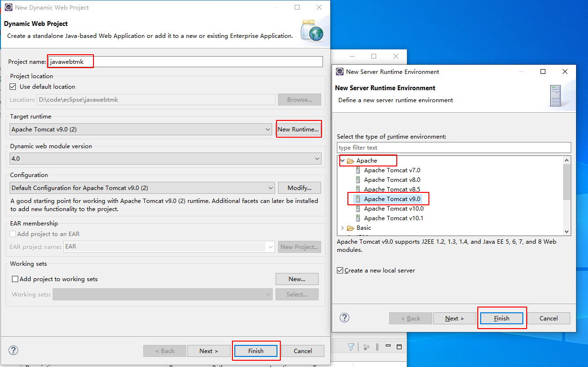Select the Apache Tomcat v8.5 server icon
588x367 pixels.
358,189
